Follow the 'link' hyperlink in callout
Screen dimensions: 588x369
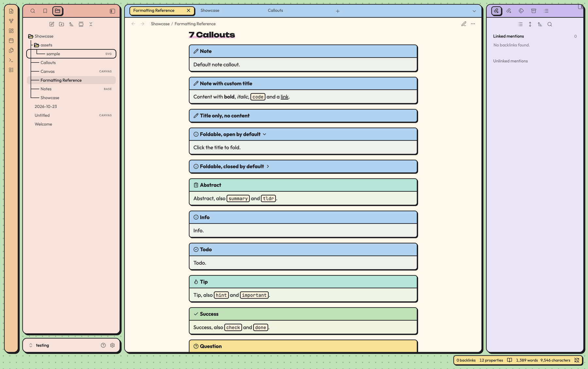(x=285, y=97)
